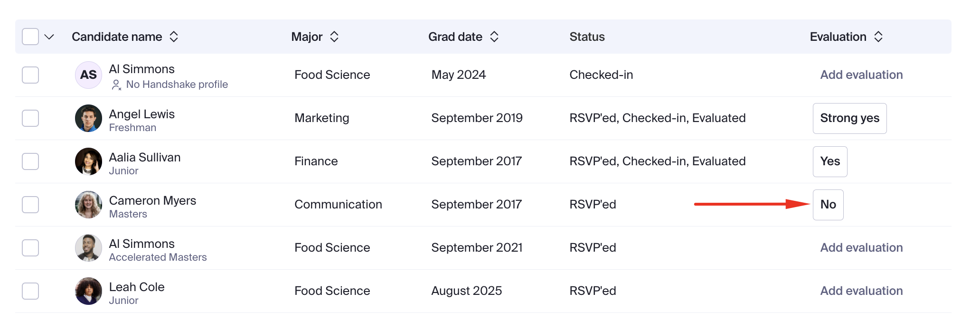Sort by Candidate name arrows icon

tap(174, 37)
